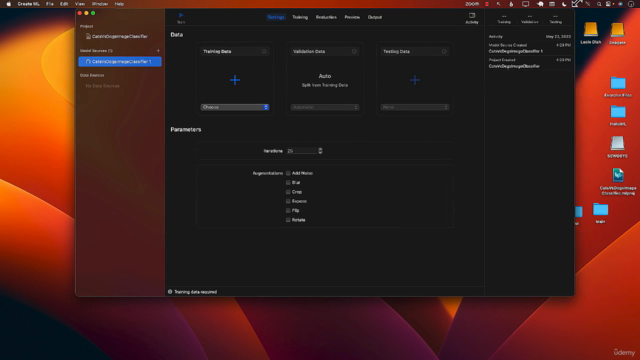Image resolution: width=640 pixels, height=360 pixels.
Task: Open the train folder on desktop
Action: (x=600, y=210)
